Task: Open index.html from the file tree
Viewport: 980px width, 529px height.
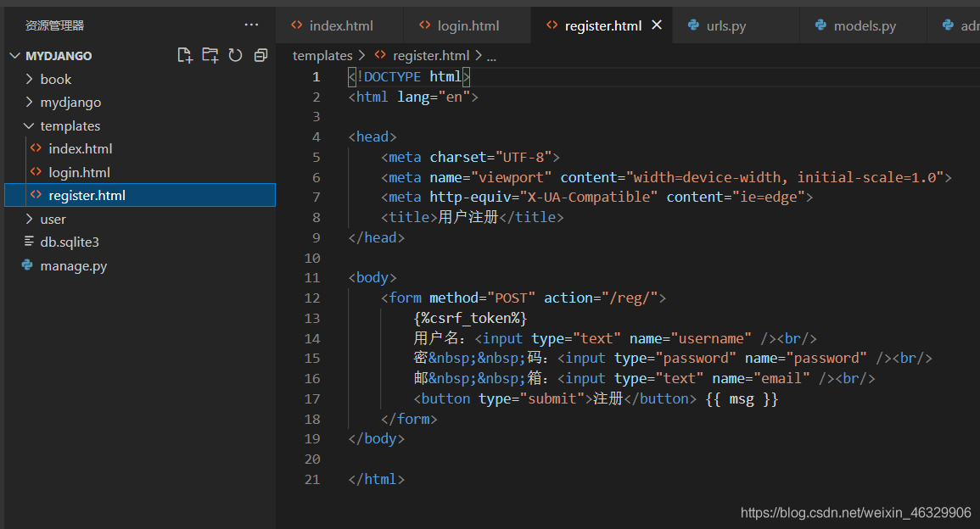Action: [80, 149]
